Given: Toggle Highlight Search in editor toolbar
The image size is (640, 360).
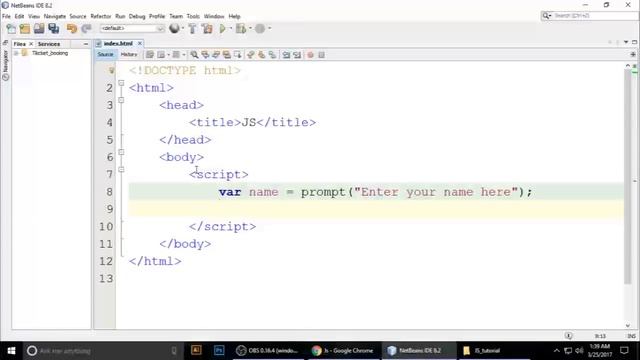Looking at the screenshot, I should (227, 55).
